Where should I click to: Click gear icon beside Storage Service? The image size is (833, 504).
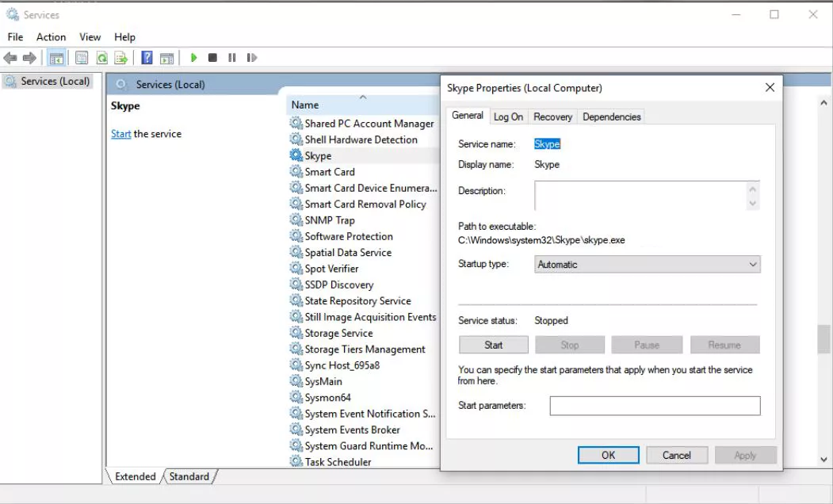pyautogui.click(x=296, y=333)
